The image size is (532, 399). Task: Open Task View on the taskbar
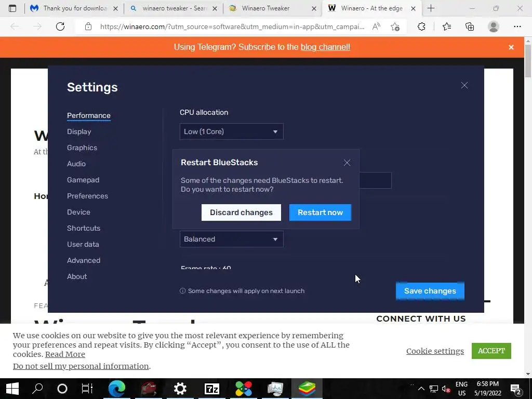87,389
